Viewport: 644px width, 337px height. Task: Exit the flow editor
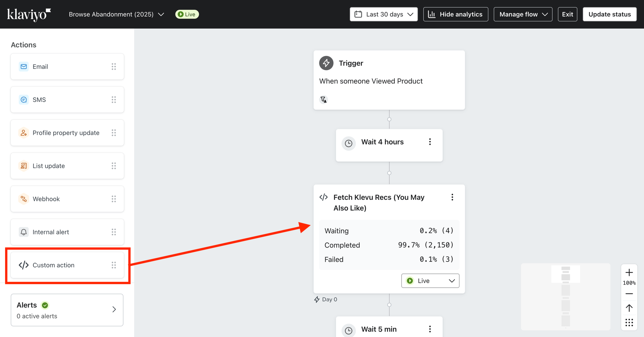(x=567, y=14)
